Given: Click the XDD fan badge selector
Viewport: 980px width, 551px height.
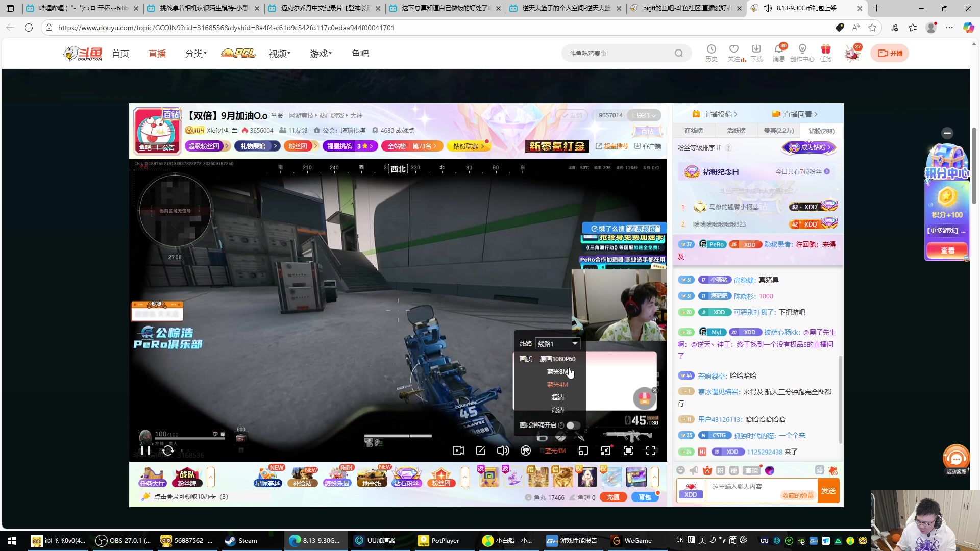Looking at the screenshot, I should (x=691, y=491).
